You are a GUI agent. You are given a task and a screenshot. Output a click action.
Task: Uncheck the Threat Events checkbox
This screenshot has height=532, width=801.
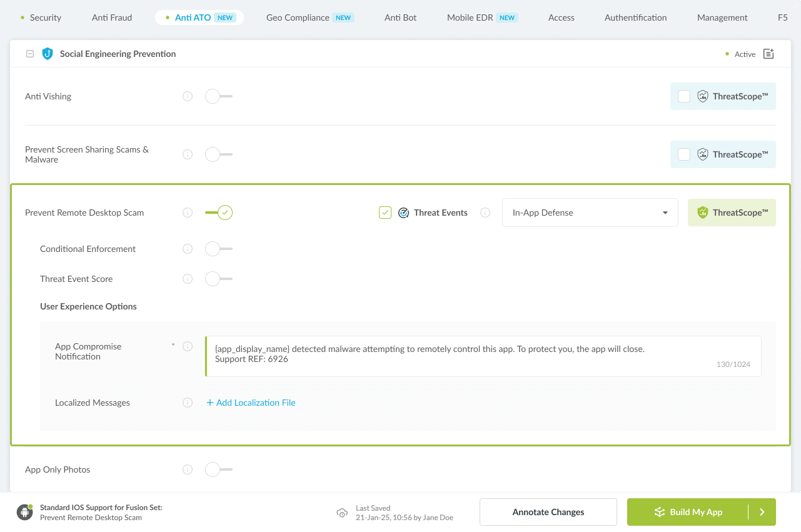click(x=385, y=213)
